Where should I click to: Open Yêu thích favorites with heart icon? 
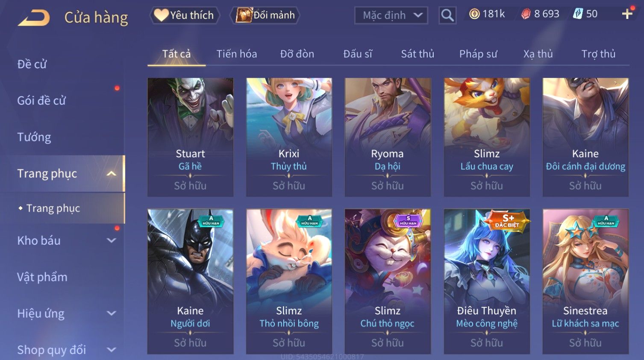[185, 15]
